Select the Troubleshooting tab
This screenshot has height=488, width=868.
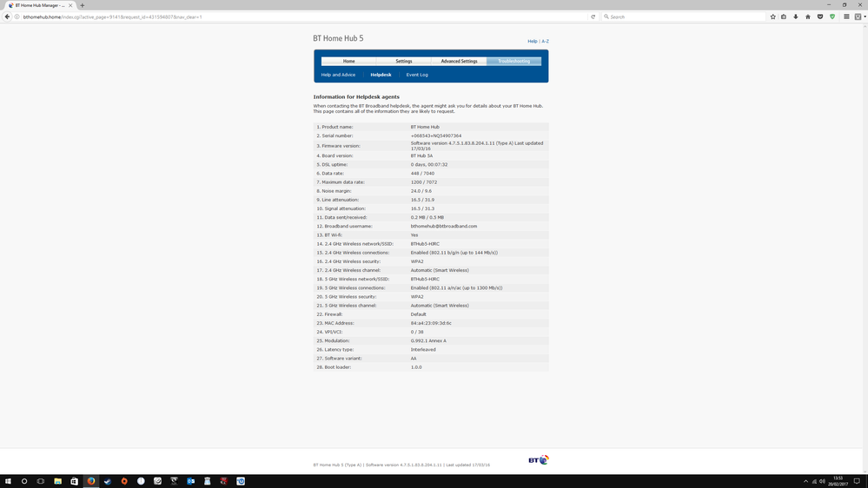pyautogui.click(x=514, y=62)
